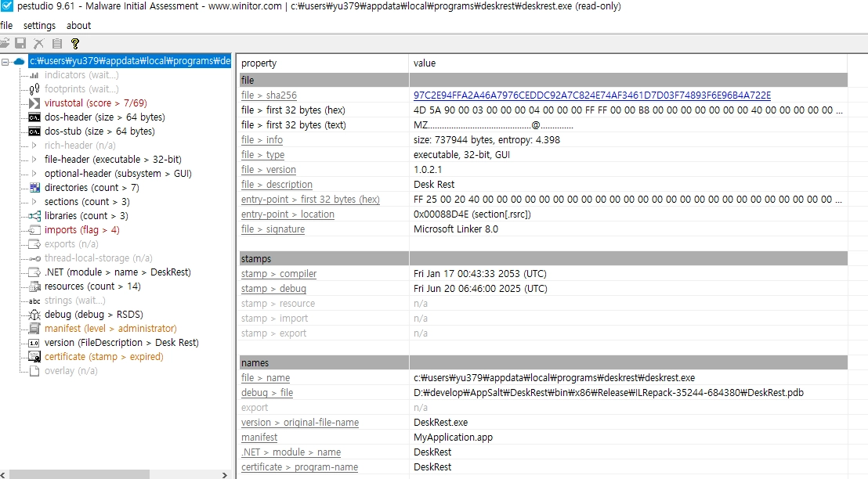Click the overlay node icon
This screenshot has height=479, width=868.
34,370
